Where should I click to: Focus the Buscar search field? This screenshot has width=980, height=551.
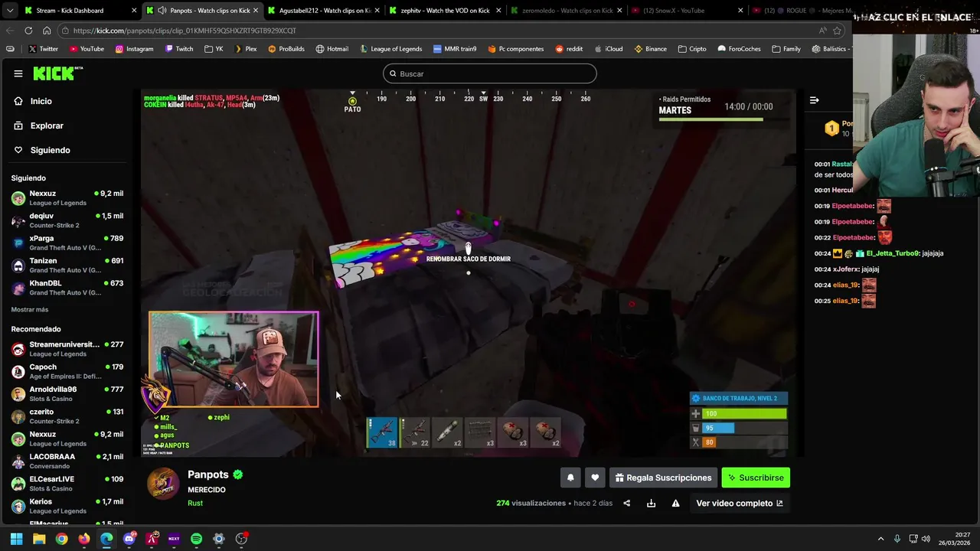pyautogui.click(x=490, y=73)
